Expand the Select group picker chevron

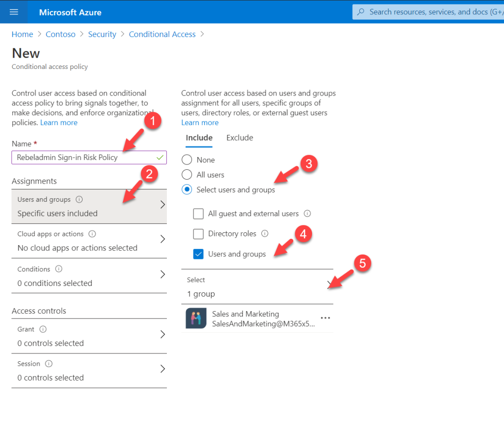(328, 285)
